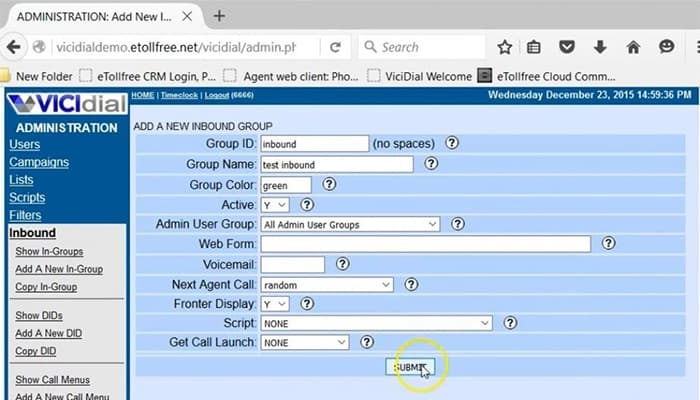Screen dimensions: 700x400
Task: Open help icon for Voicemail
Action: [x=342, y=264]
